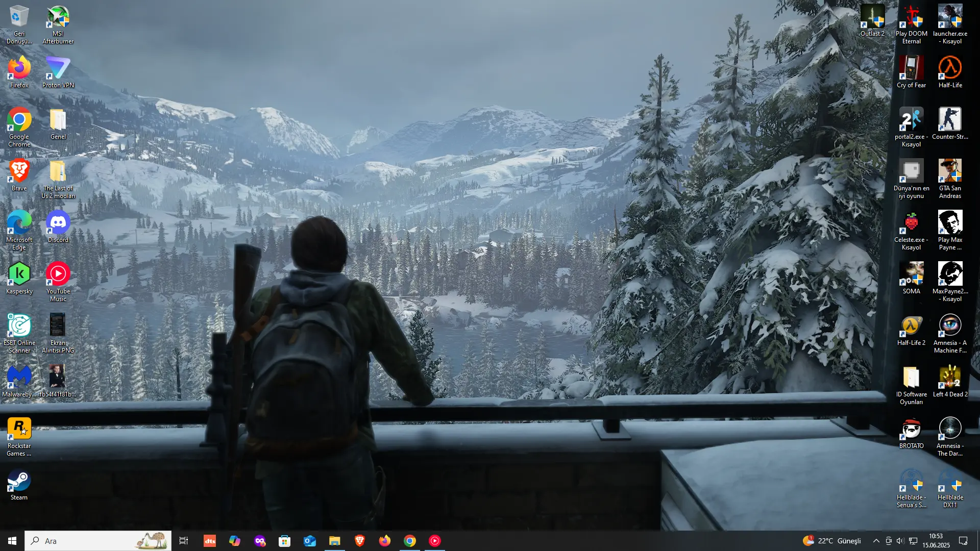The image size is (980, 551).
Task: Select the GTA San Andreas shortcut
Action: coord(950,179)
